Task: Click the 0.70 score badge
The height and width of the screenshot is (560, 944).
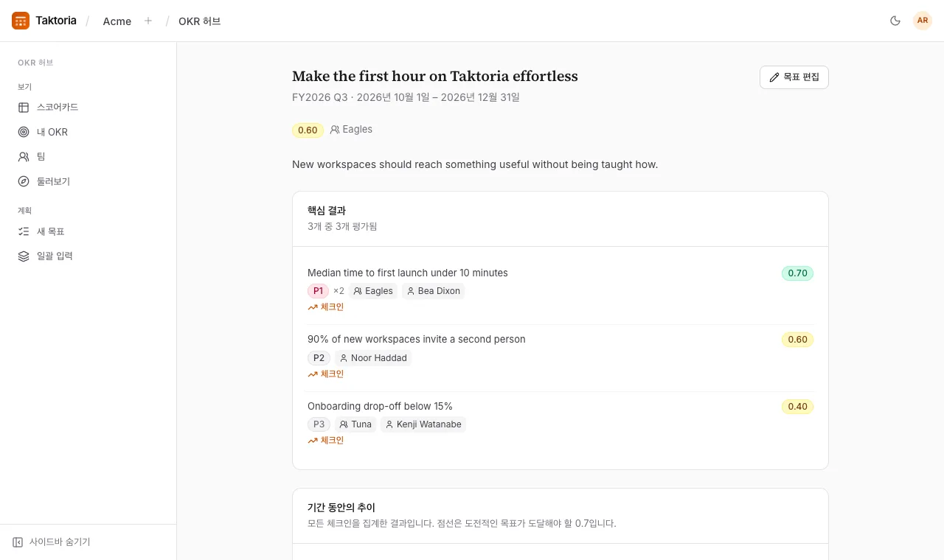Action: pos(797,273)
